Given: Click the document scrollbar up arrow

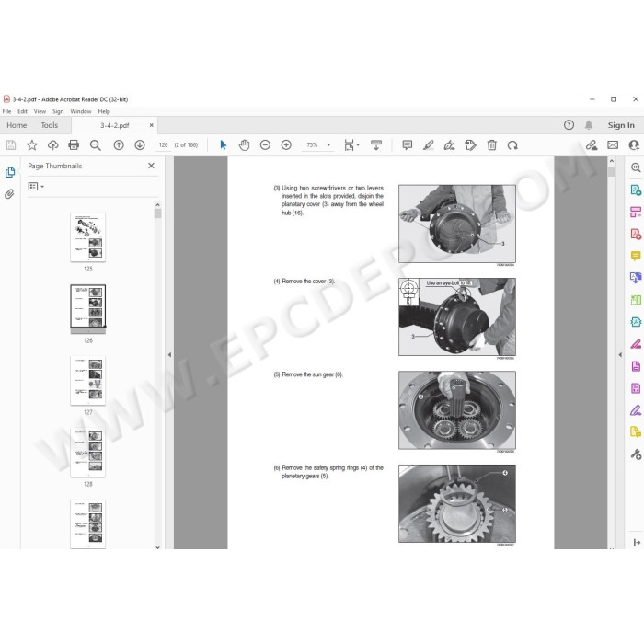Looking at the screenshot, I should click(x=612, y=161).
